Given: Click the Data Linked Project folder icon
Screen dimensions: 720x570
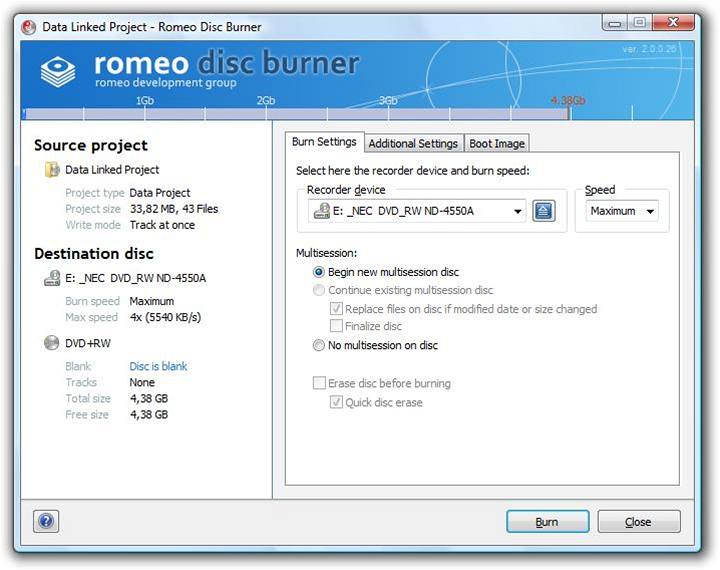Looking at the screenshot, I should pos(52,169).
